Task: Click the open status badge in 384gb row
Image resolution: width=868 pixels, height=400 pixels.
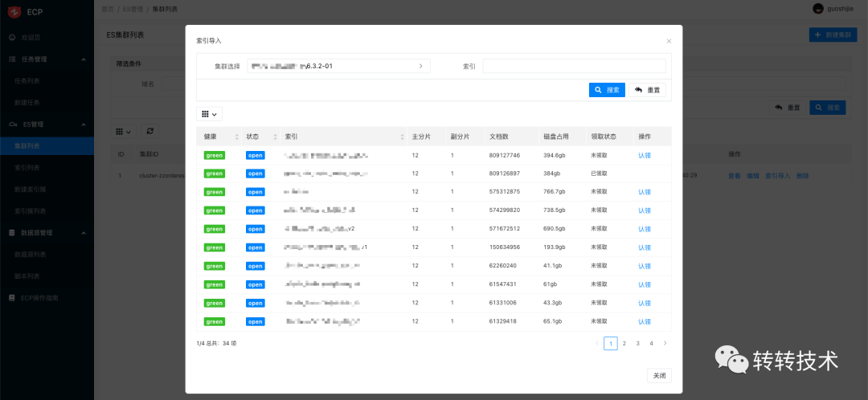Action: click(x=256, y=173)
